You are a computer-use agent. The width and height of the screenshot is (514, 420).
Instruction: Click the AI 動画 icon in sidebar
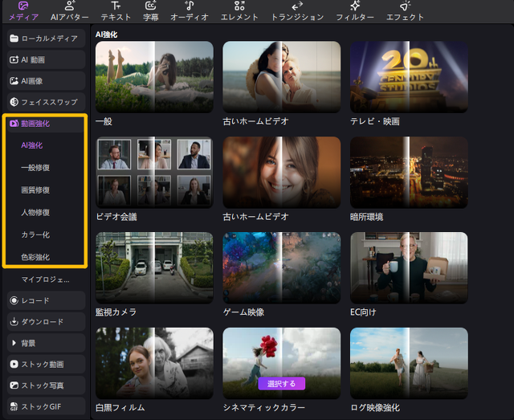click(14, 59)
